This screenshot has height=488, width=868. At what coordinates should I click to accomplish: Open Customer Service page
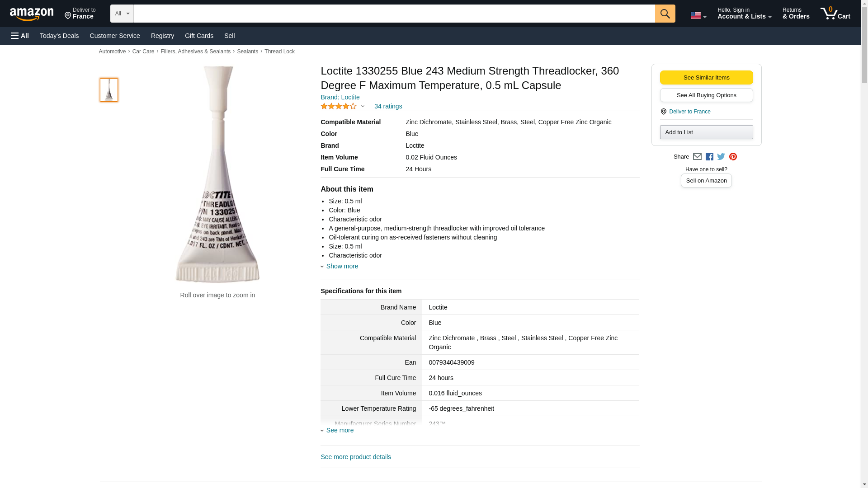[115, 36]
